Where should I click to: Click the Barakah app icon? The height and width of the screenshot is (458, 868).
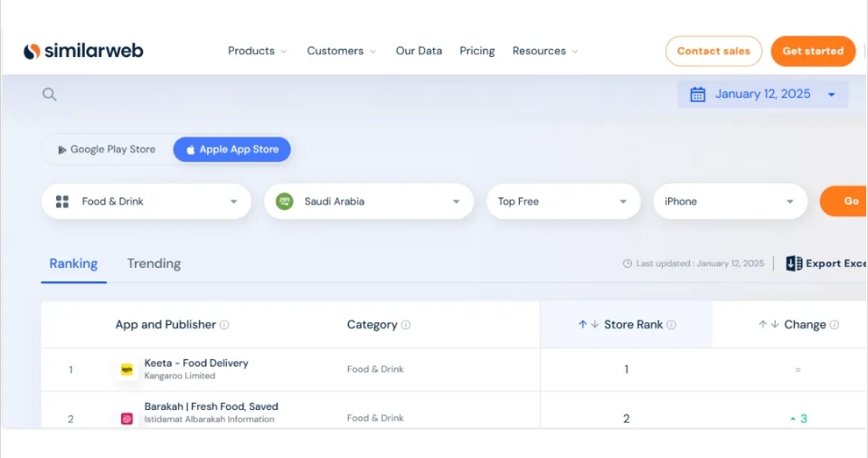pos(127,419)
